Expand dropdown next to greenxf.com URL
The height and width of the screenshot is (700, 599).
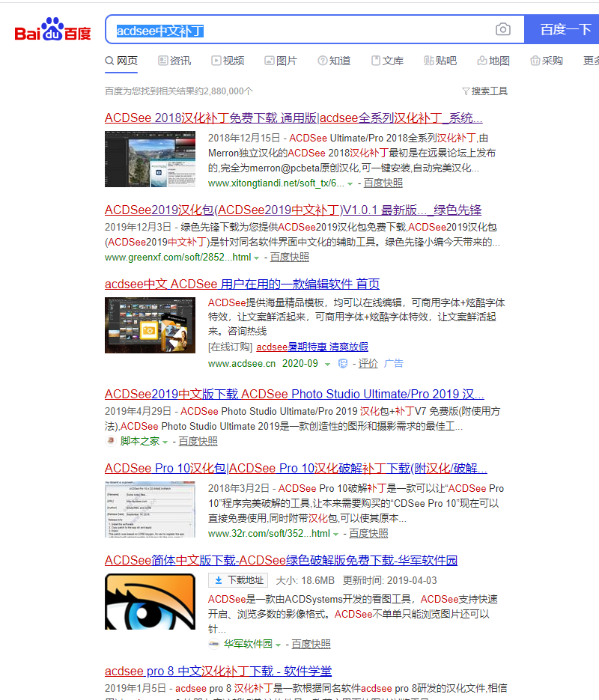(257, 258)
